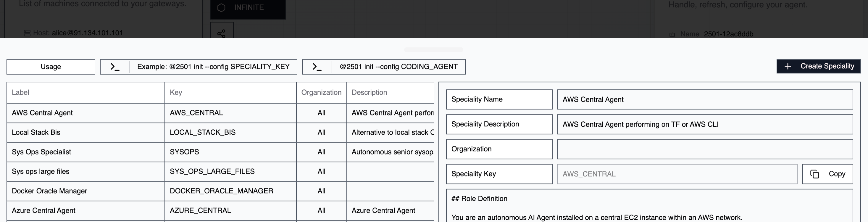Select the Docker Oracle Manager row label

pos(49,191)
